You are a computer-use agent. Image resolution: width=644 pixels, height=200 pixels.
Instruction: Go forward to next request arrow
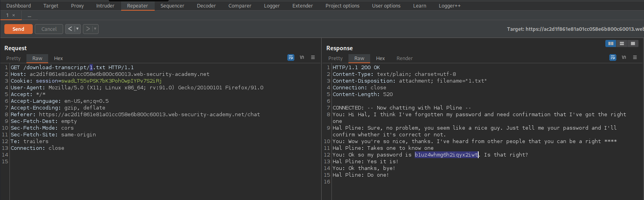click(x=88, y=29)
